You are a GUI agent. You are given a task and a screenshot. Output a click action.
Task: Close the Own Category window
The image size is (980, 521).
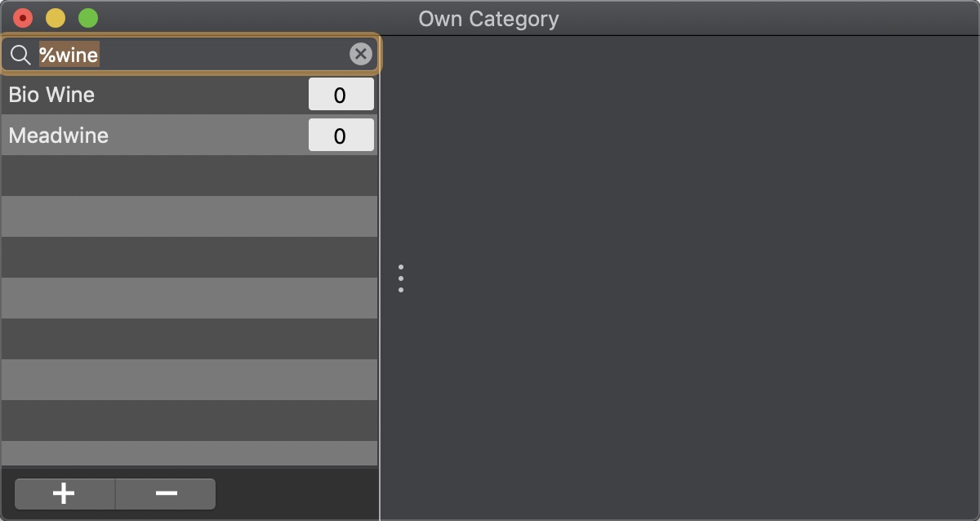23,18
